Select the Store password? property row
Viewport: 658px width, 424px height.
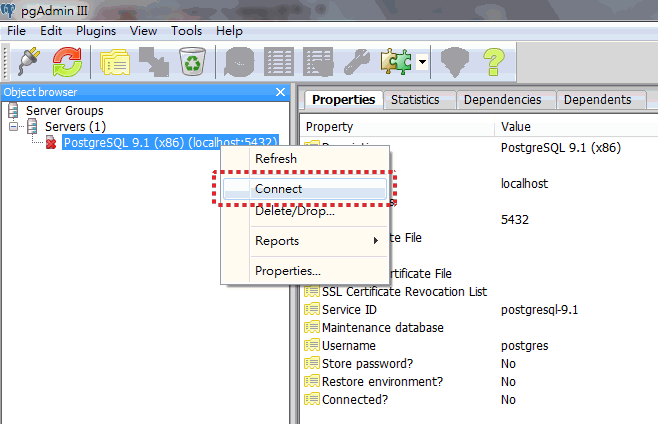pyautogui.click(x=479, y=364)
